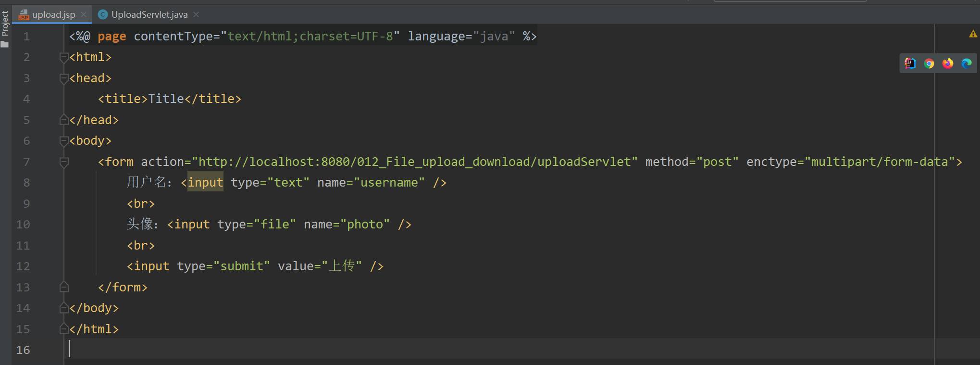Collapse the <body> tag fold on line 6
Viewport: 980px width, 365px height.
64,141
